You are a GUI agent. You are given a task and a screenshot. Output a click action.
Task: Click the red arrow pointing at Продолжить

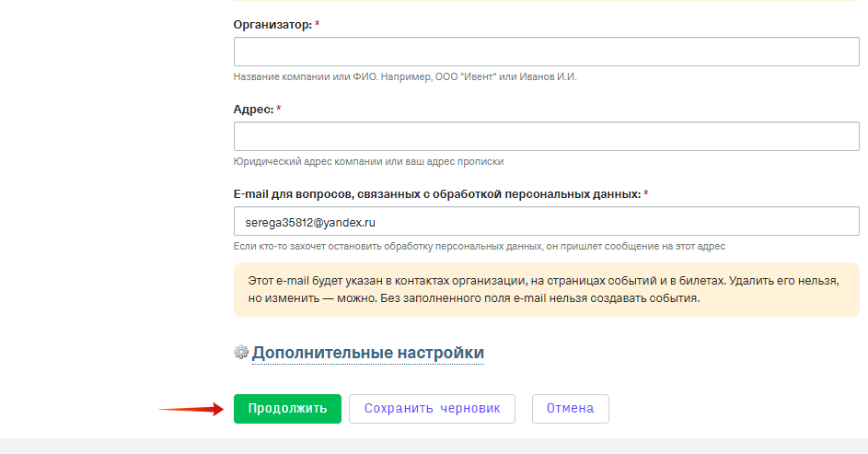(191, 409)
